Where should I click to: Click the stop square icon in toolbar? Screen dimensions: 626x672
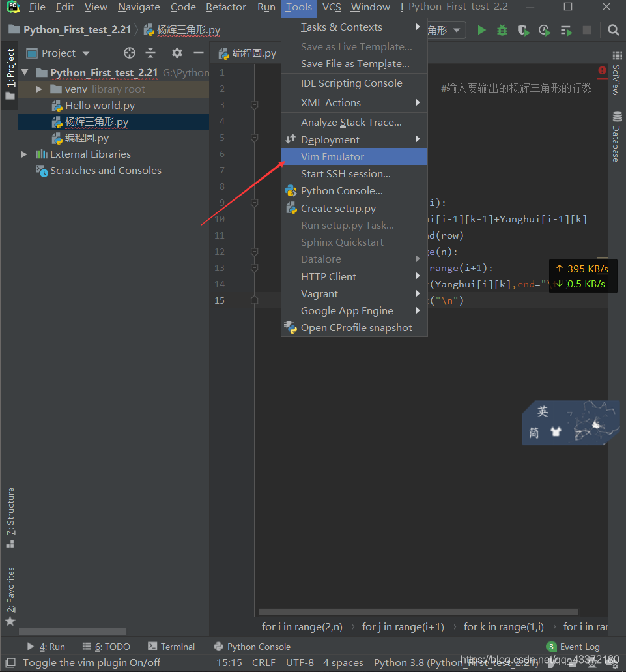[x=587, y=30]
